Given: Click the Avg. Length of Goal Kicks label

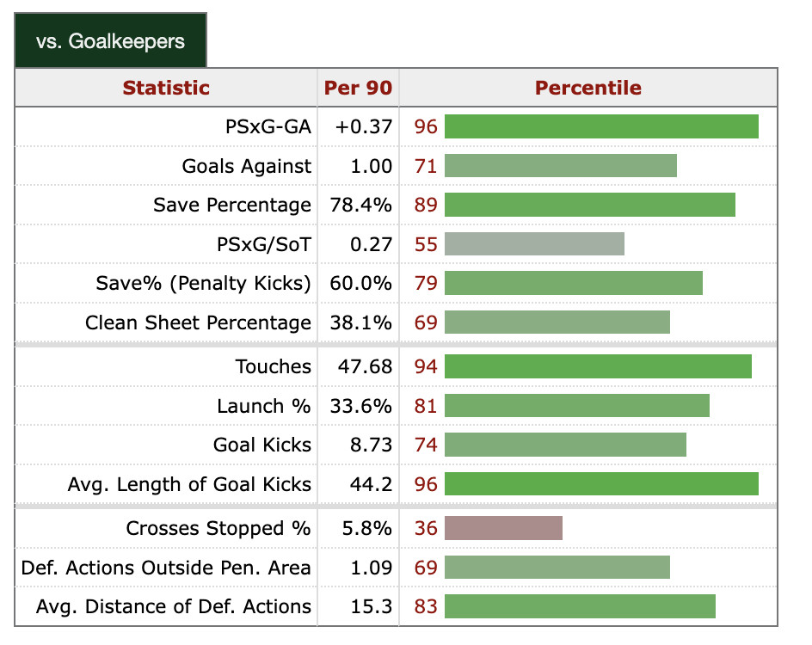Looking at the screenshot, I should [x=189, y=484].
